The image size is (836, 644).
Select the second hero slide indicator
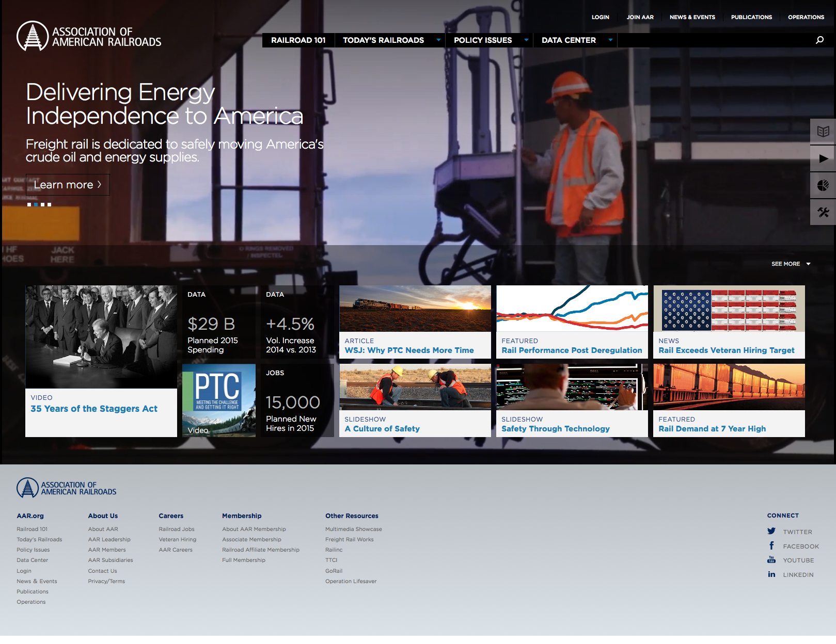click(36, 205)
